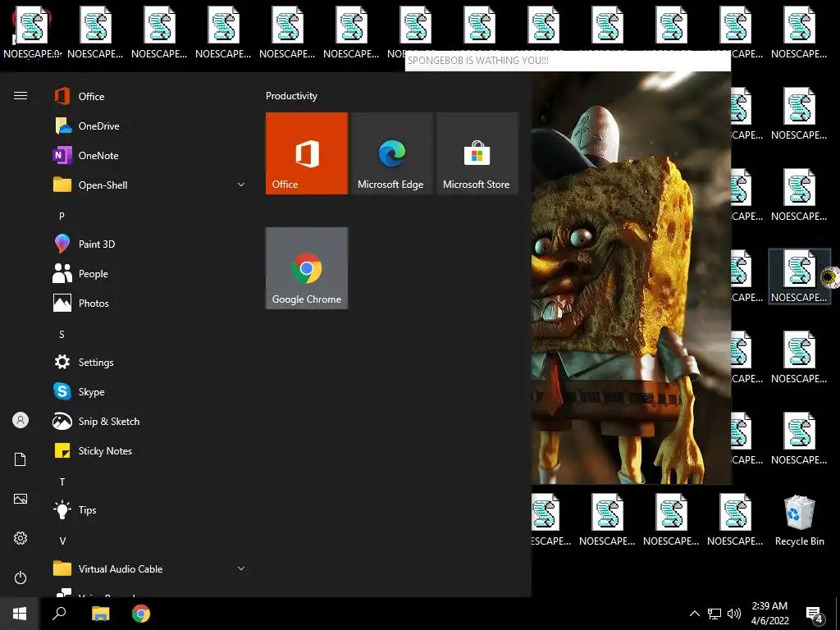Image resolution: width=840 pixels, height=630 pixels.
Task: Click the letter V section header
Action: click(62, 541)
